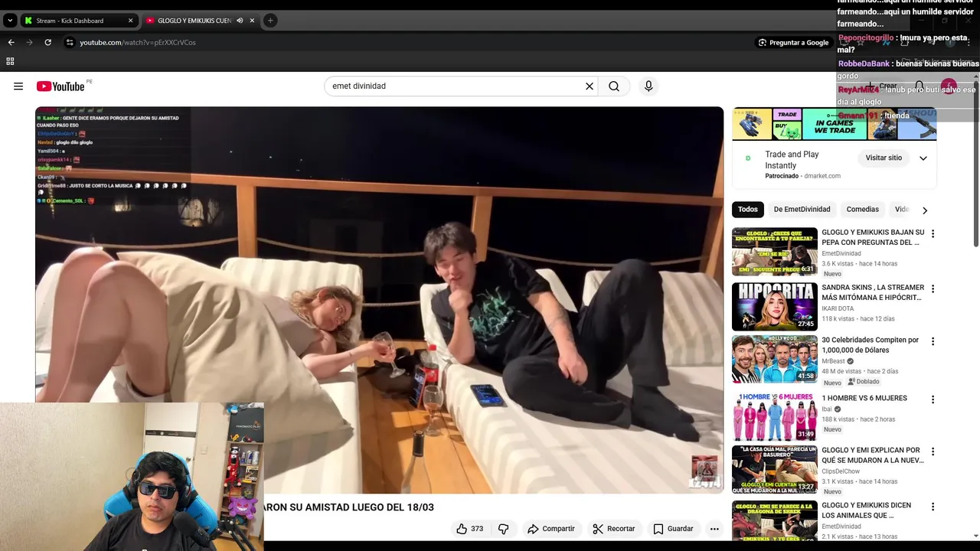Image resolution: width=980 pixels, height=551 pixels.
Task: Select the De EmetDivinidad filter chip
Action: point(802,210)
